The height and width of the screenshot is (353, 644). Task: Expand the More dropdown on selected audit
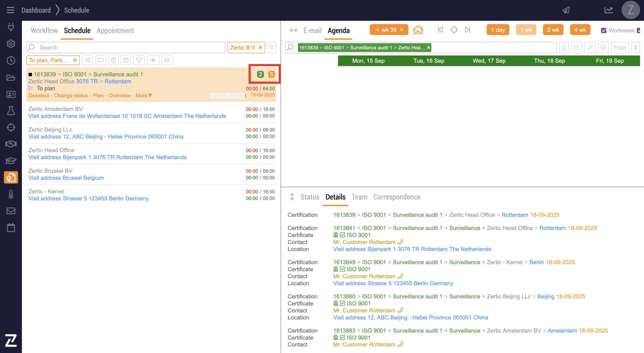pos(144,96)
